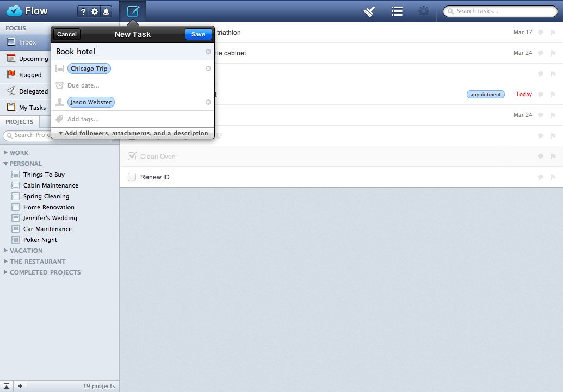Open Jennifer's Wedding project
The width and height of the screenshot is (563, 392).
point(50,218)
